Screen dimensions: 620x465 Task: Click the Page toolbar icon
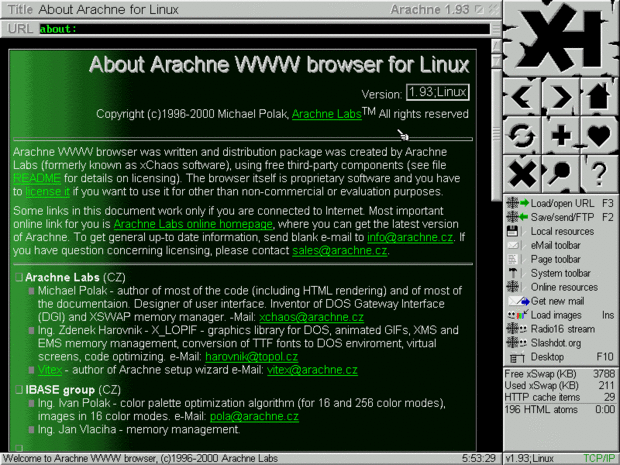[513, 259]
